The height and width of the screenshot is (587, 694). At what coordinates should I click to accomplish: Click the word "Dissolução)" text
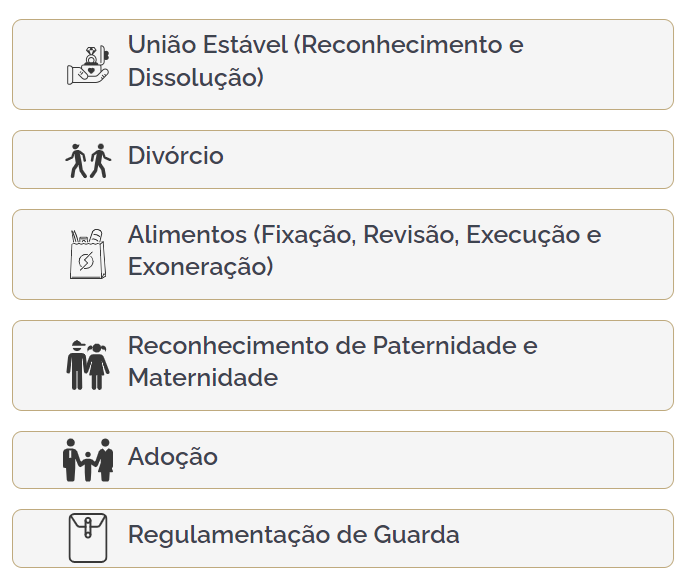196,78
